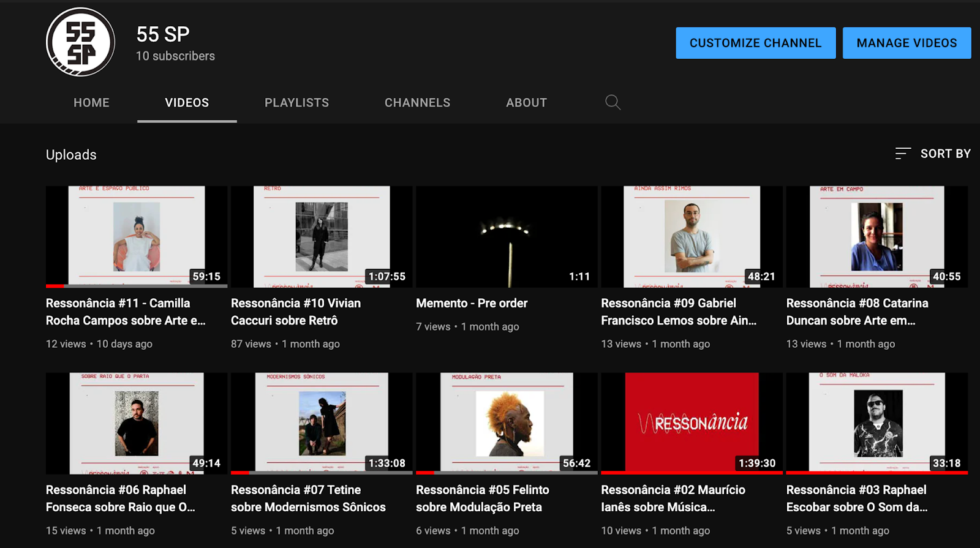Click views text under Ressonância #07 Tetine

click(282, 531)
